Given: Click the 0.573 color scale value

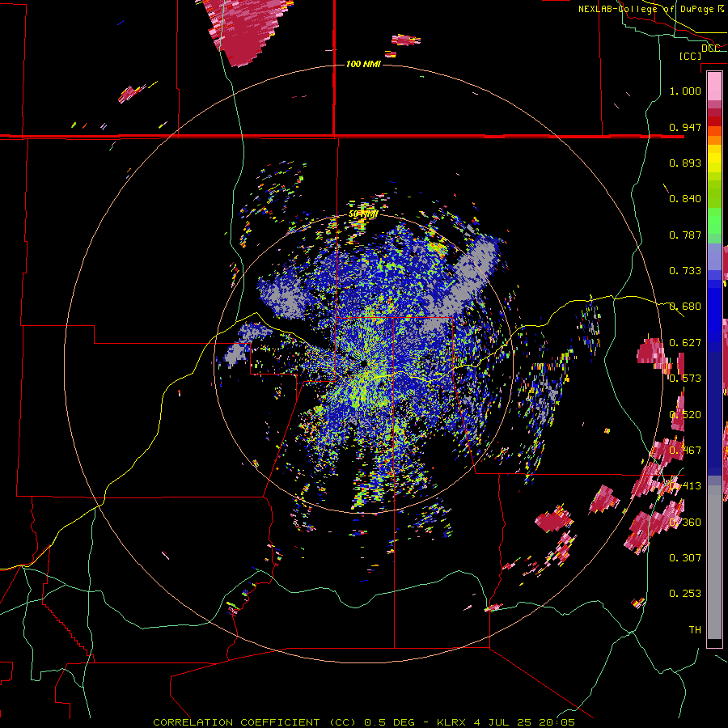Looking at the screenshot, I should [685, 379].
